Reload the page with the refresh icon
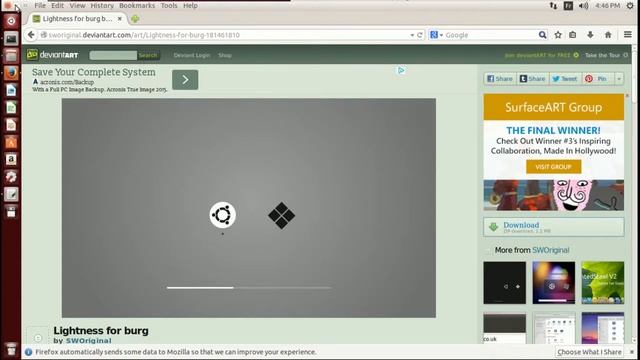 click(420, 35)
